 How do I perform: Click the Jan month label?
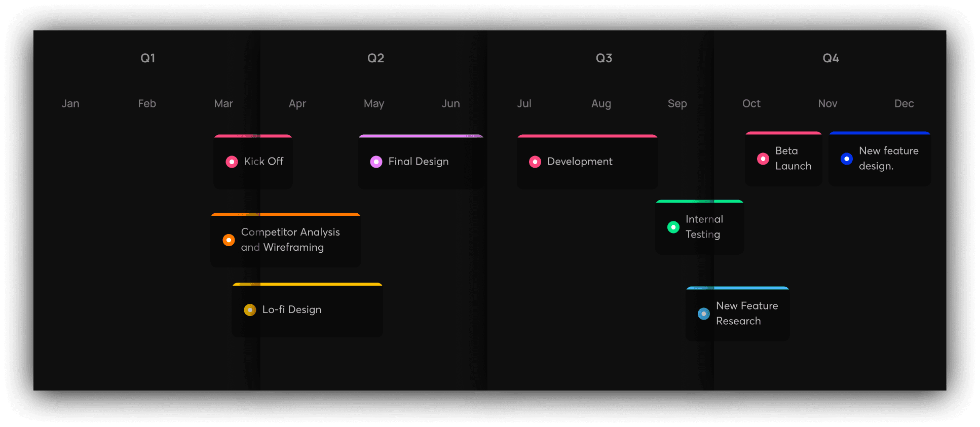point(70,104)
